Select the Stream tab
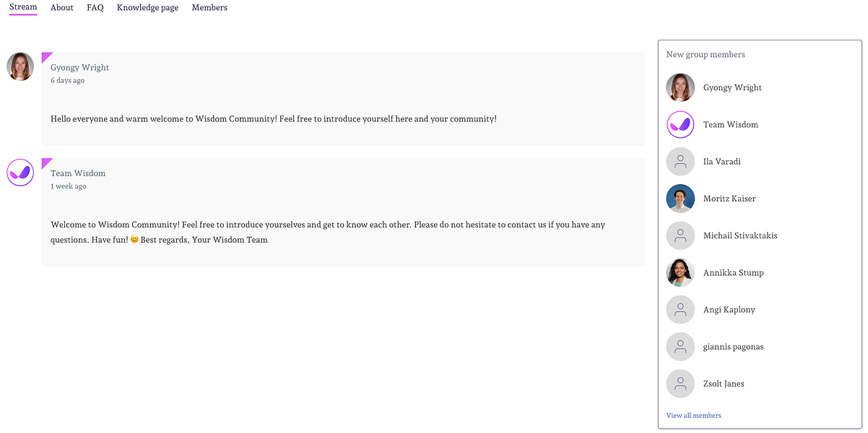Image resolution: width=868 pixels, height=433 pixels. (23, 7)
